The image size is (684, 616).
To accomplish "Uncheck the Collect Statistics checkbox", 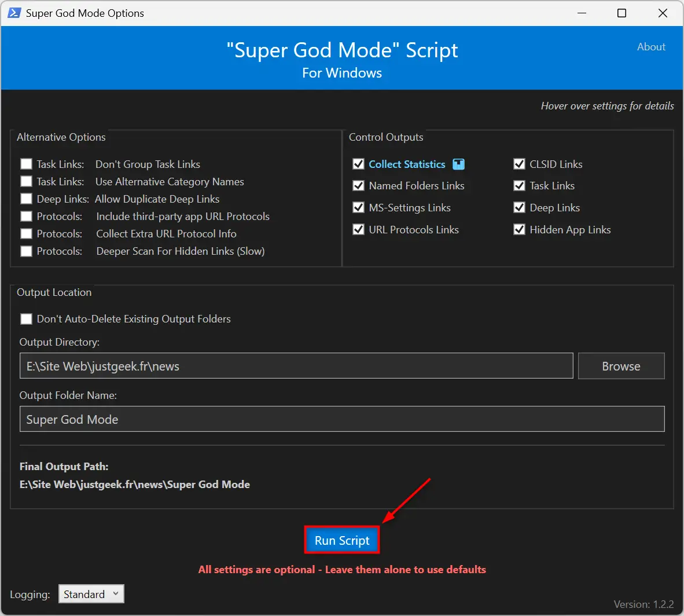I will click(x=359, y=164).
